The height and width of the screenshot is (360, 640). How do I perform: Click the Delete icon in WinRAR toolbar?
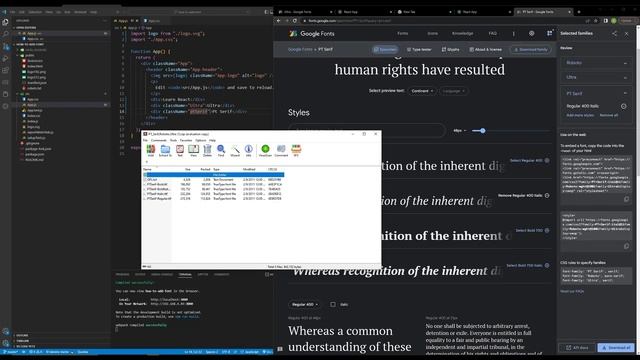tap(207, 150)
